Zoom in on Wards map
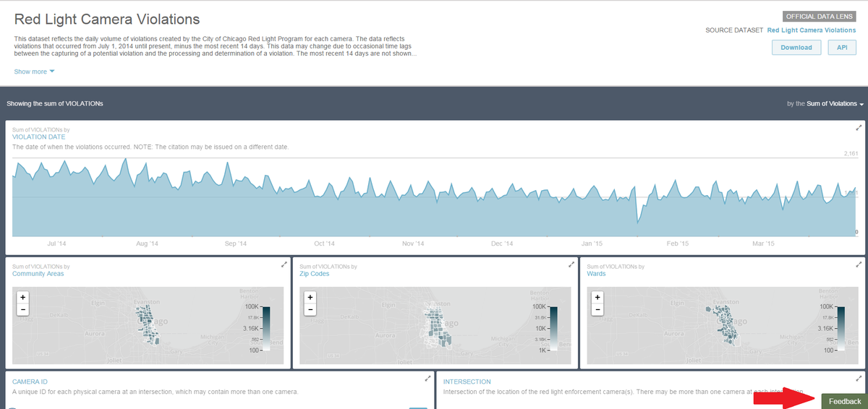 [x=597, y=297]
